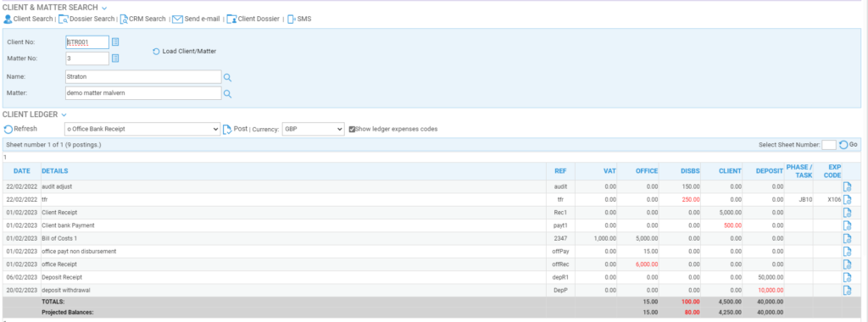This screenshot has height=322, width=868.
Task: Open Client Search from the toolbar
Action: click(28, 19)
